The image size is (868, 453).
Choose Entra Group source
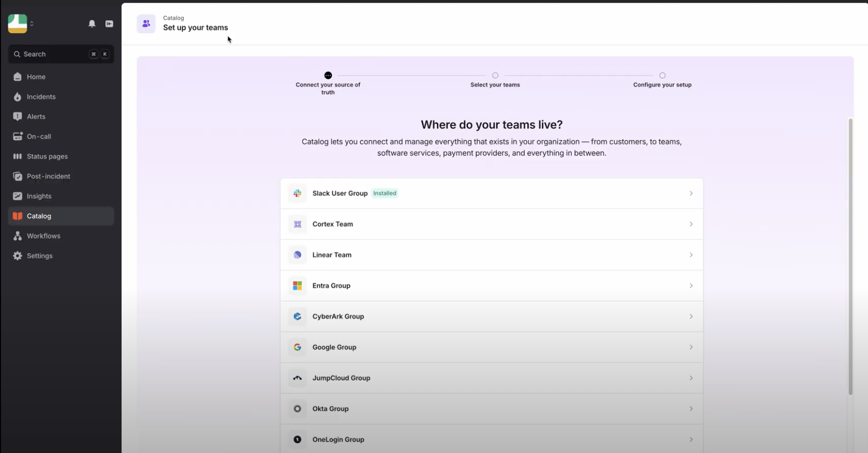pyautogui.click(x=492, y=286)
